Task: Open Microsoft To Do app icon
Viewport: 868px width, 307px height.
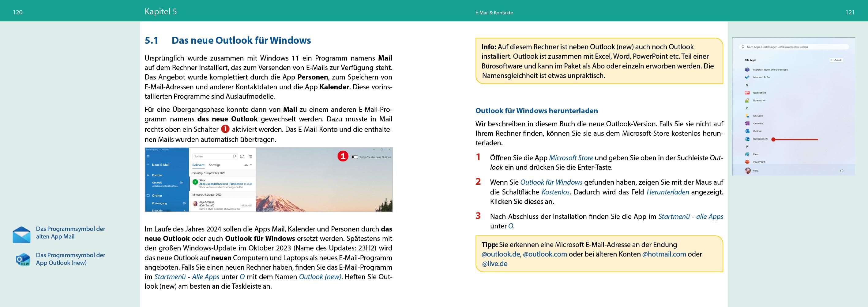Action: (x=747, y=77)
